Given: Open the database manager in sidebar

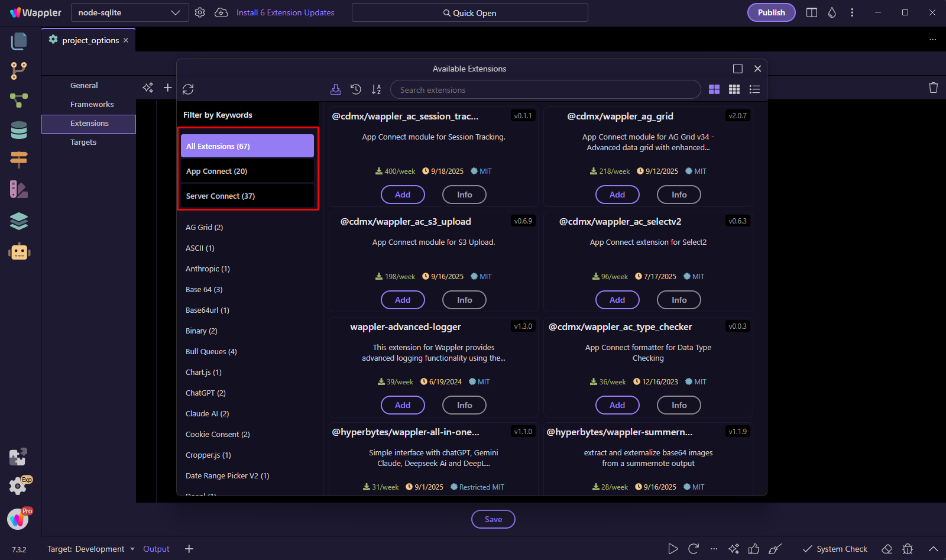Looking at the screenshot, I should click(19, 131).
